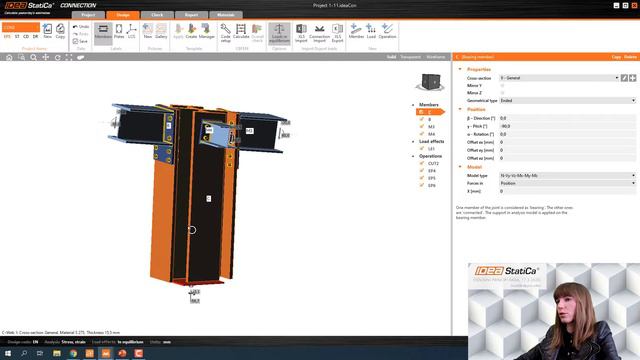Create a new project item with New icon
The width and height of the screenshot is (640, 360).
[47, 31]
